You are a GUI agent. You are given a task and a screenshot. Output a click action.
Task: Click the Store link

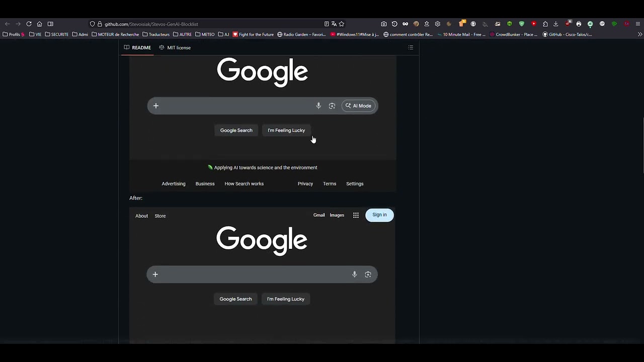(160, 216)
